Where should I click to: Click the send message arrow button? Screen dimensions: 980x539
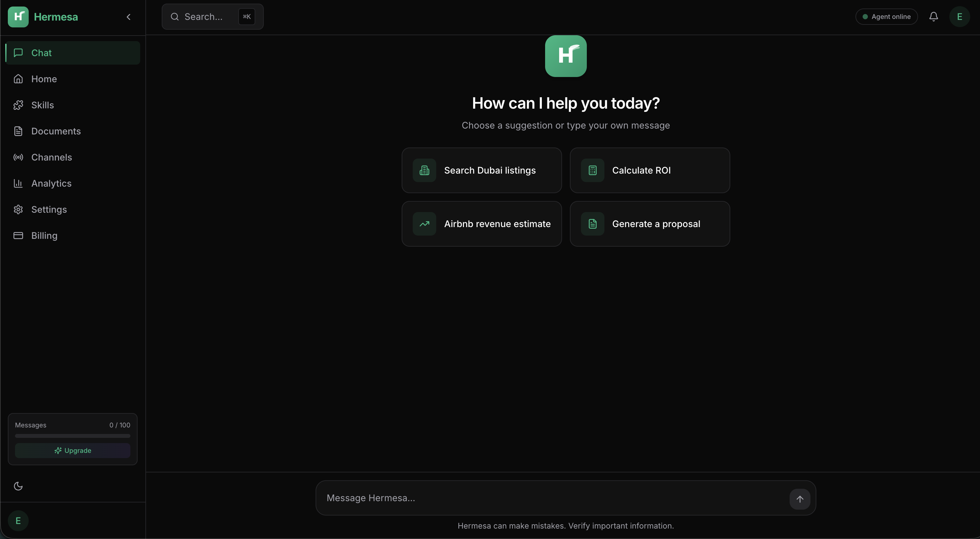point(800,499)
